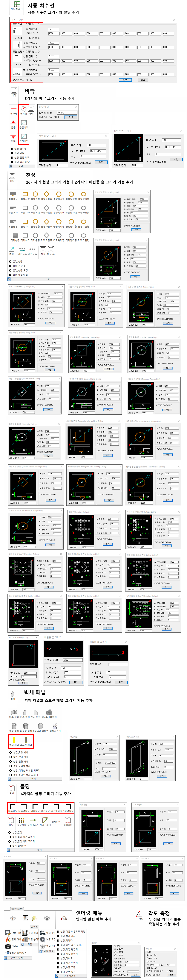
Task: Open the 설명_몰딩 직선 그리기 entry
Action: pyautogui.click(x=21, y=837)
